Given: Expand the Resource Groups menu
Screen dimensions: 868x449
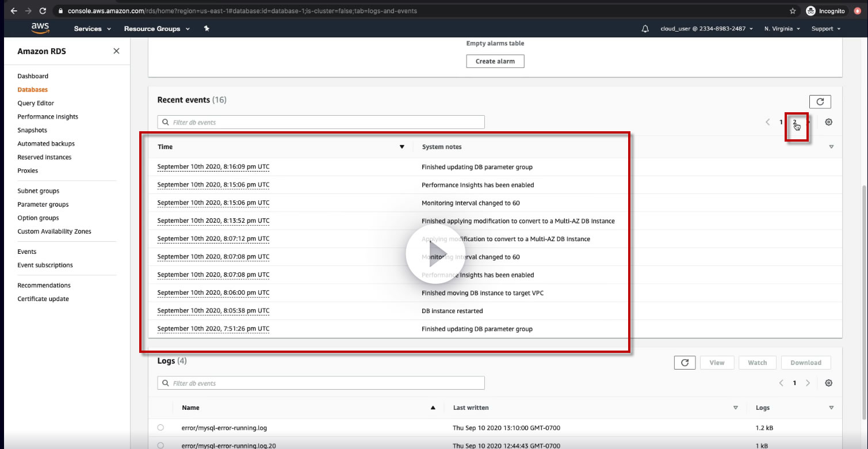Looking at the screenshot, I should point(156,29).
